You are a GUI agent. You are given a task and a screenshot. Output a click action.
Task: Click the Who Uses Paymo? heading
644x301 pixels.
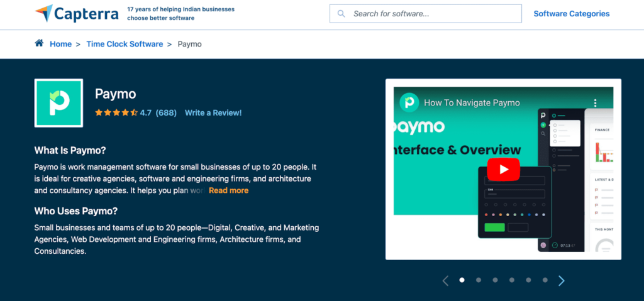point(76,212)
